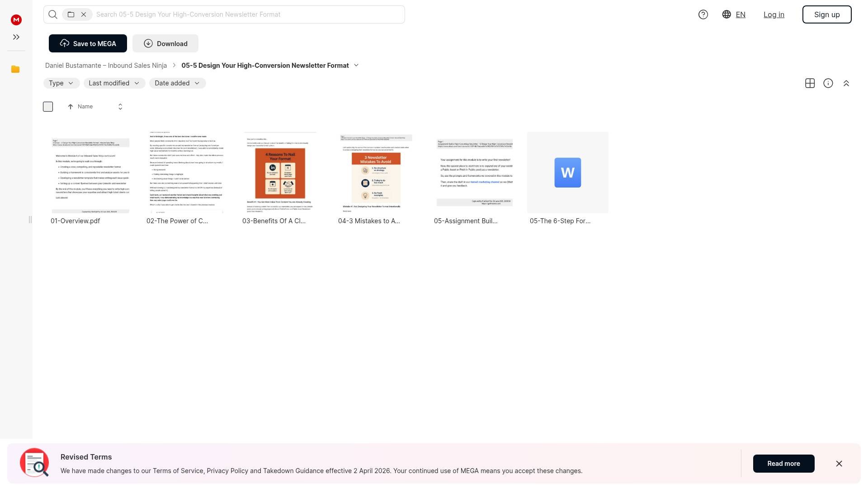Open the help question-mark icon
The image size is (868, 488).
click(x=703, y=14)
